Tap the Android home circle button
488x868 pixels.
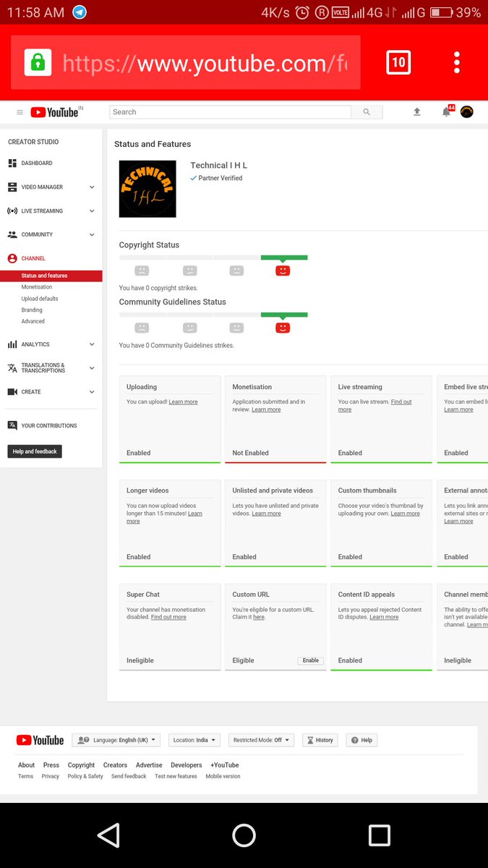tap(244, 835)
